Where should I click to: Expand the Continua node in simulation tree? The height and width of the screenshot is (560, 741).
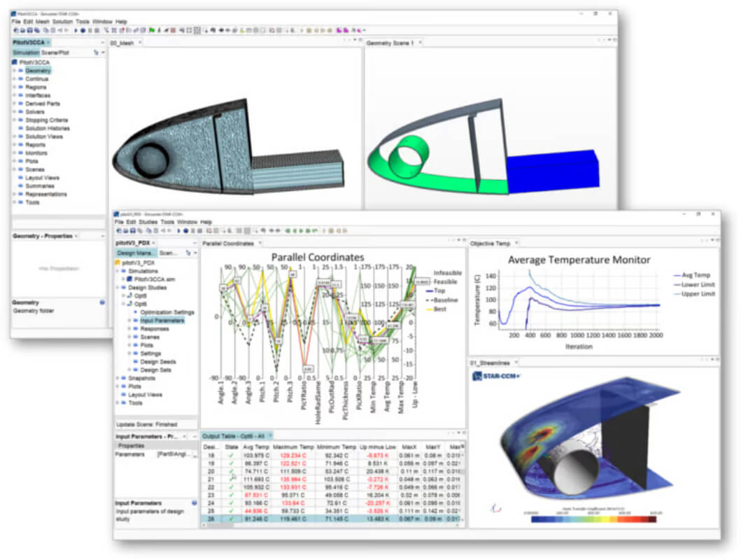[14, 79]
